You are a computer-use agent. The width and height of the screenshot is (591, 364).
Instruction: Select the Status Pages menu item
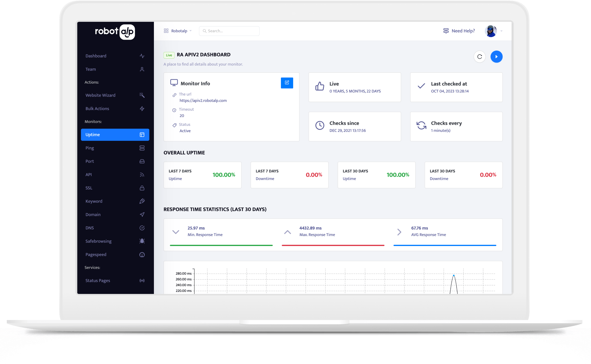[97, 280]
